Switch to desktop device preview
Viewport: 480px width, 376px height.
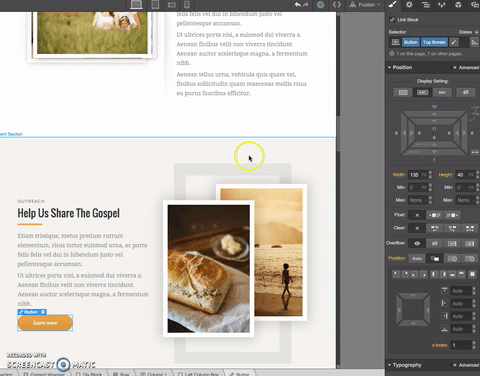[136, 5]
